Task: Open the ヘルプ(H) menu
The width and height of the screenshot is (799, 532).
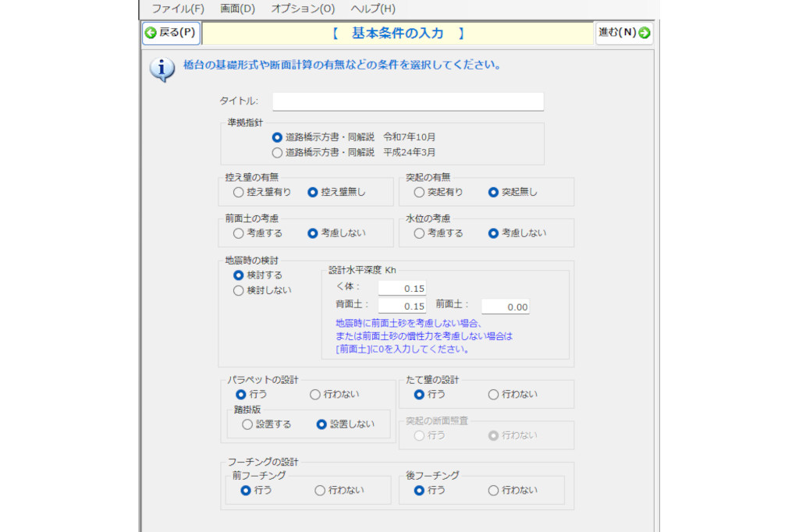Action: click(x=373, y=9)
